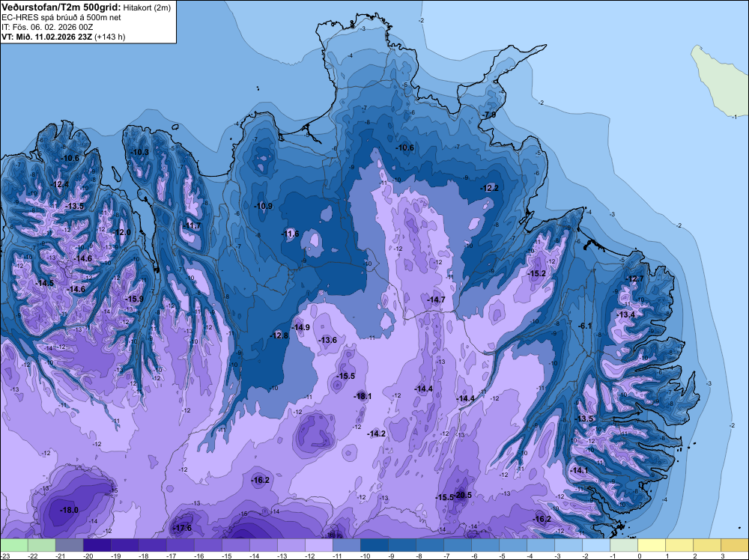
Task: Click the -7.9 temperature label
Action: [489, 115]
